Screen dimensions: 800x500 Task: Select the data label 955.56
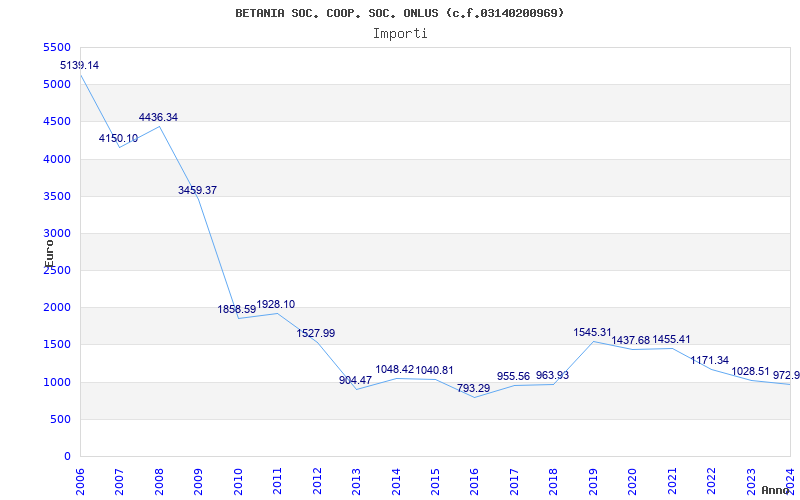click(513, 377)
